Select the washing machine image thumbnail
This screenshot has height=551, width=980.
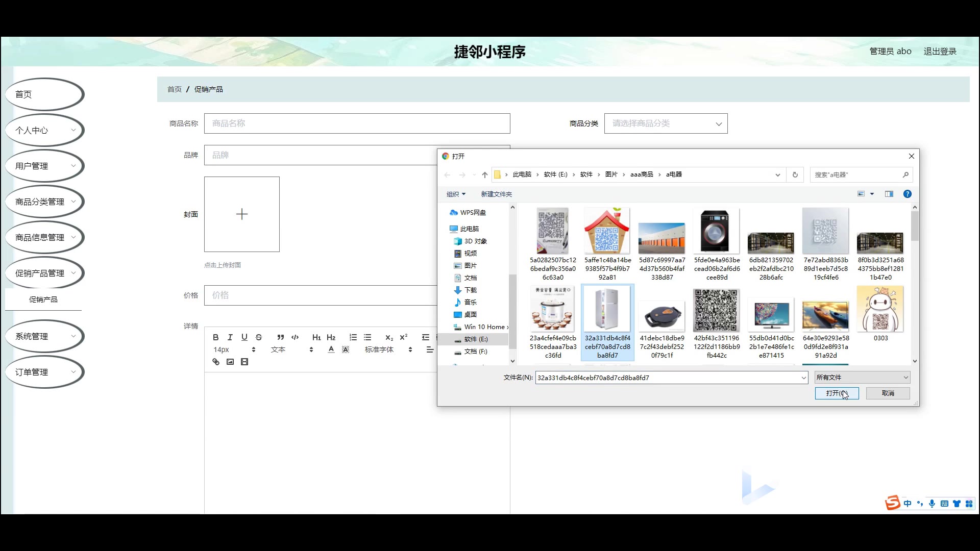(x=717, y=231)
